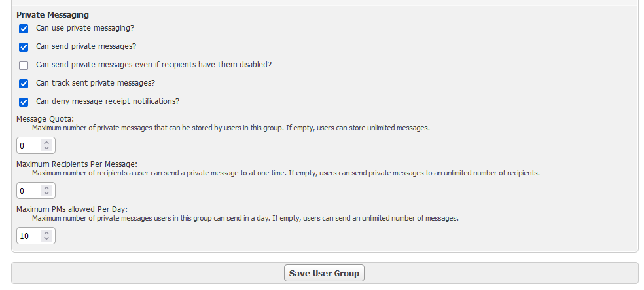Click 'Can send private messages?' label text
Image resolution: width=644 pixels, height=290 pixels.
(x=86, y=46)
